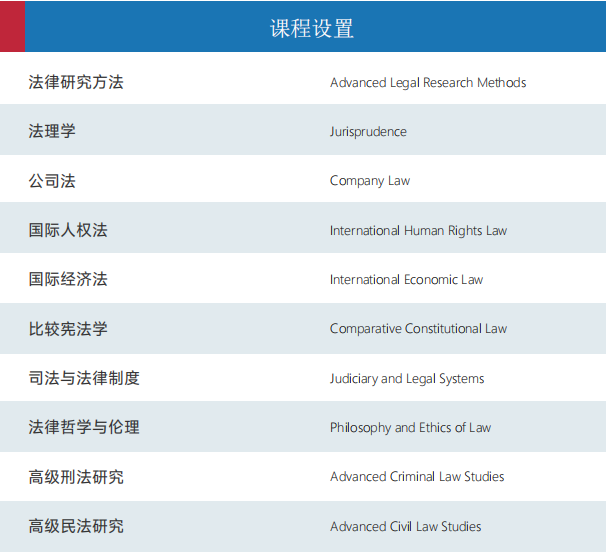608x552 pixels.
Task: Select the 公司法 course name
Action: [x=52, y=181]
